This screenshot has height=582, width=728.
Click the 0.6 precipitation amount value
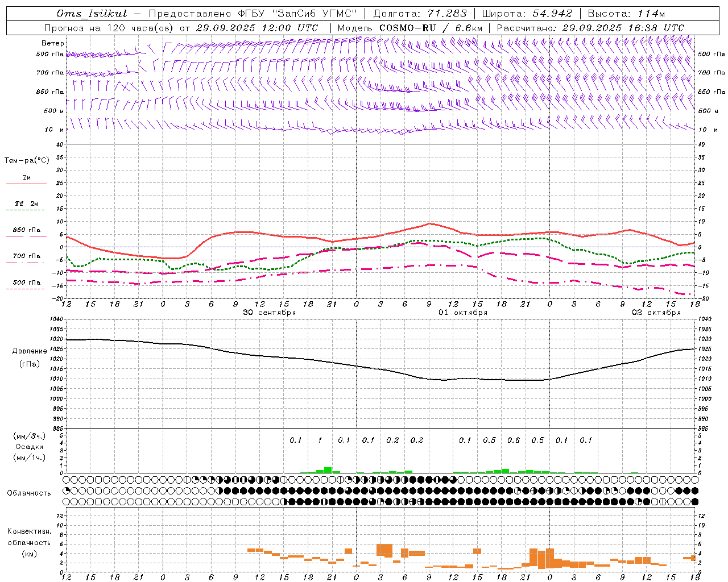coord(514,440)
